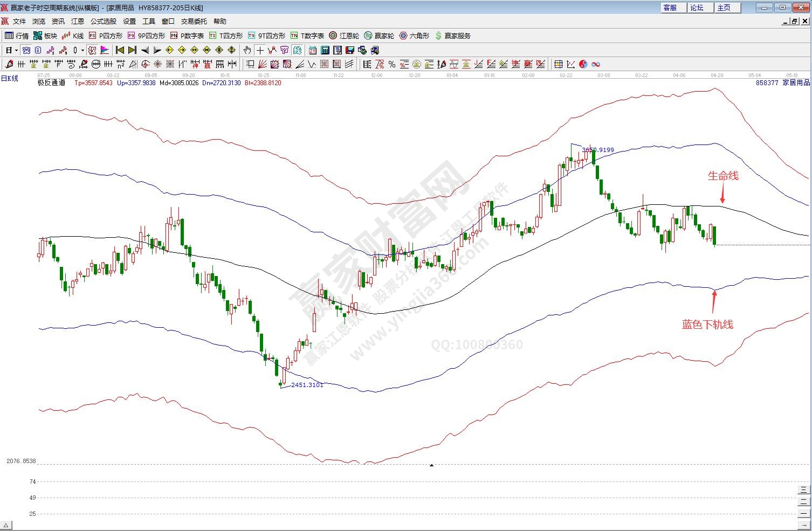
Task: Open the 交易委托 menu
Action: pos(194,21)
